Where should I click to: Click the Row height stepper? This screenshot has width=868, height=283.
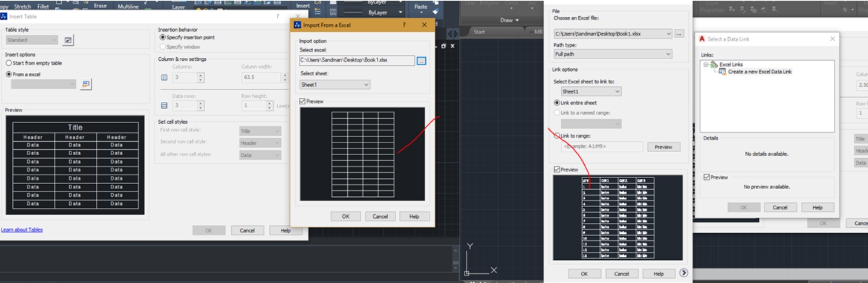(x=269, y=106)
